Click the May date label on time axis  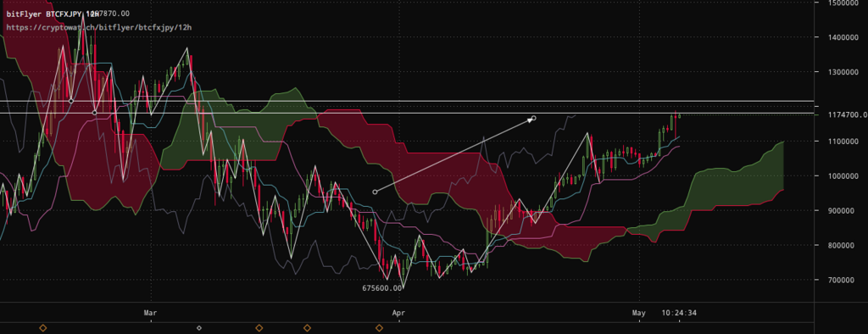coord(638,313)
